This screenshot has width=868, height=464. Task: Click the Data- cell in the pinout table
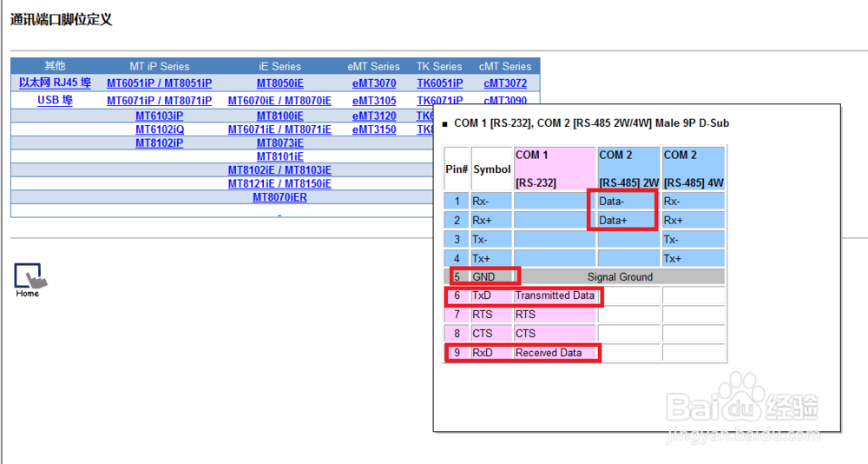[628, 202]
